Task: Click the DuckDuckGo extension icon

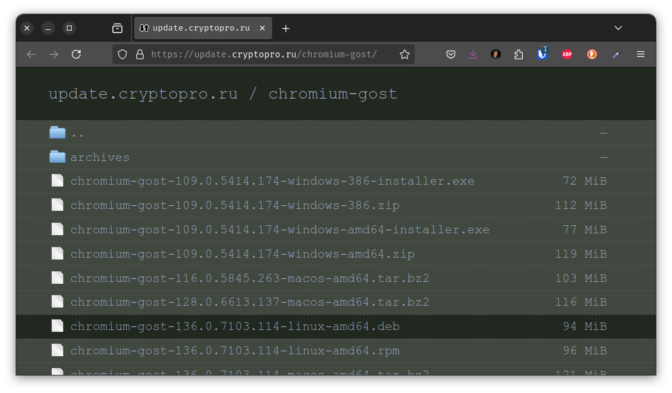Action: [592, 54]
